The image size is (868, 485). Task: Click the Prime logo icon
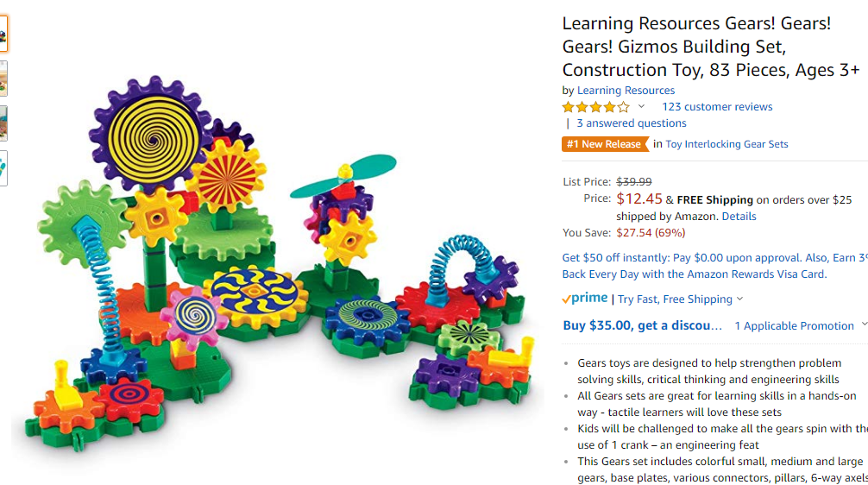pos(585,299)
